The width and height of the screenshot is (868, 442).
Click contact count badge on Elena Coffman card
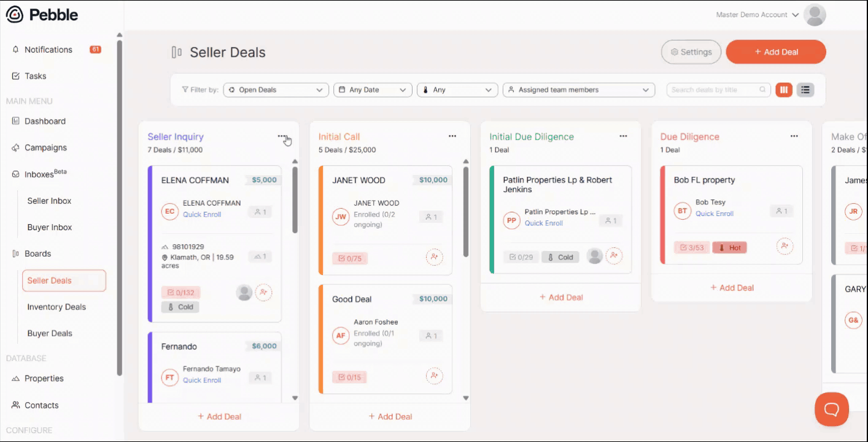(260, 212)
